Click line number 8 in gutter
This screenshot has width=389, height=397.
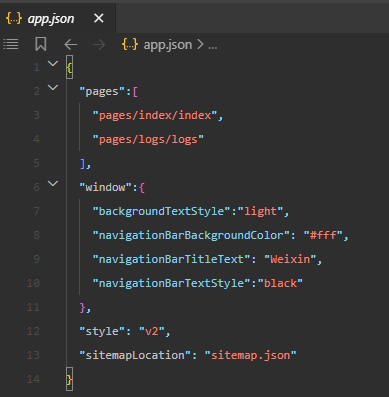click(37, 235)
